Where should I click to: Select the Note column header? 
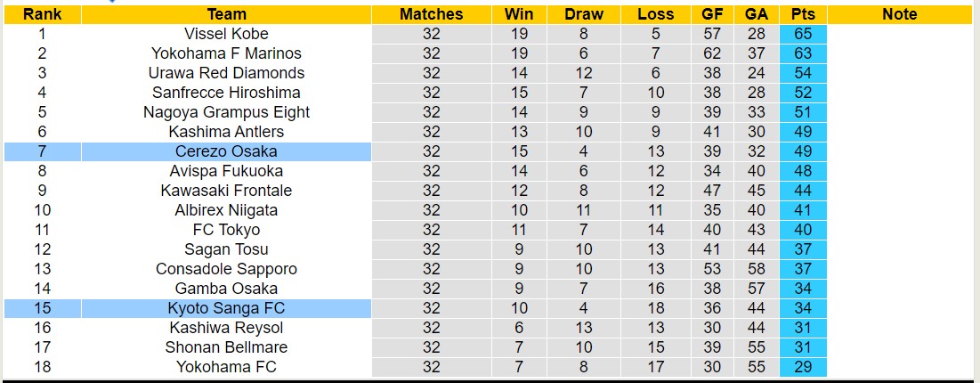pos(900,14)
